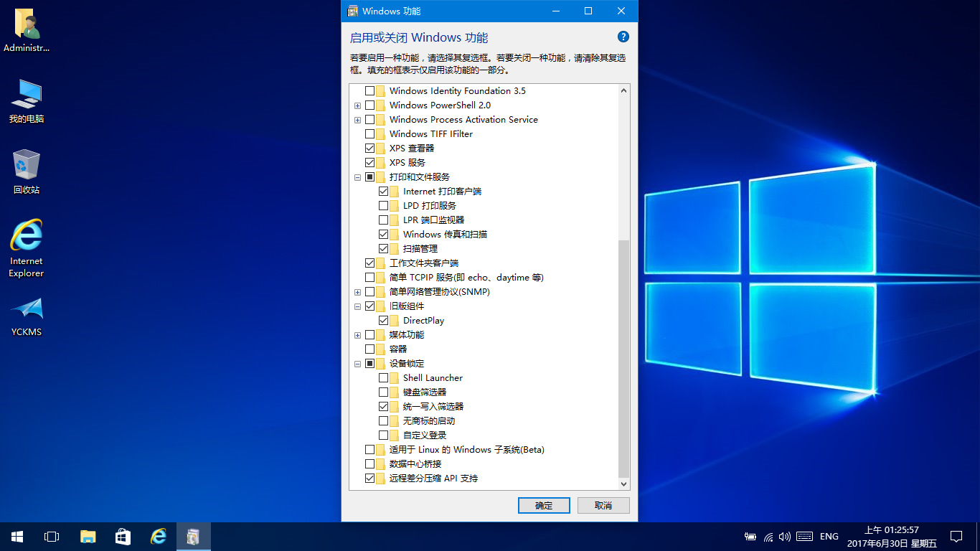Select the 打印和文件服务 tree label
980x551 pixels.
(420, 177)
